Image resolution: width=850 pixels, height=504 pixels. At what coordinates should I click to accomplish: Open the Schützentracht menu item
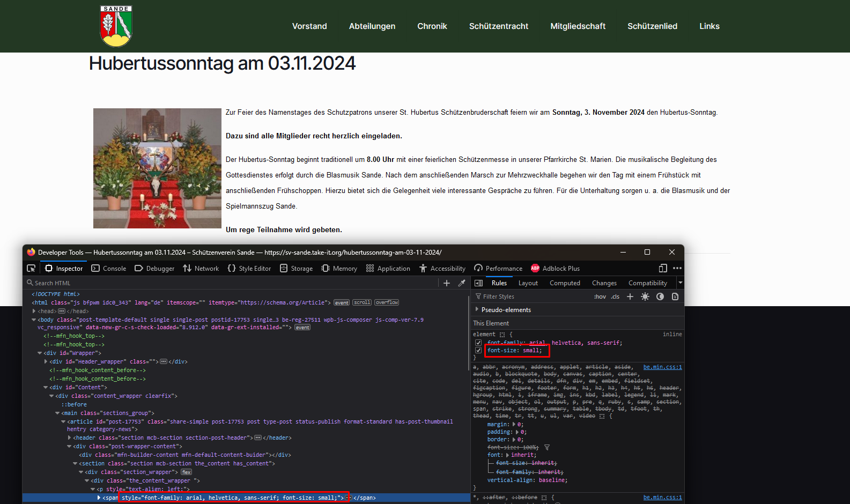[x=499, y=26]
